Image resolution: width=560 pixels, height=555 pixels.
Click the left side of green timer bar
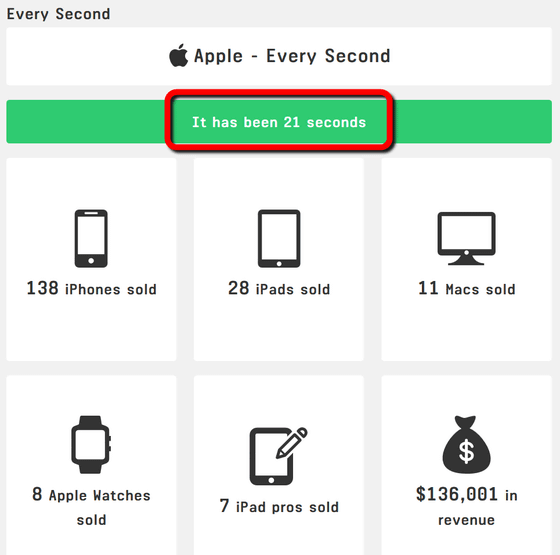click(86, 121)
